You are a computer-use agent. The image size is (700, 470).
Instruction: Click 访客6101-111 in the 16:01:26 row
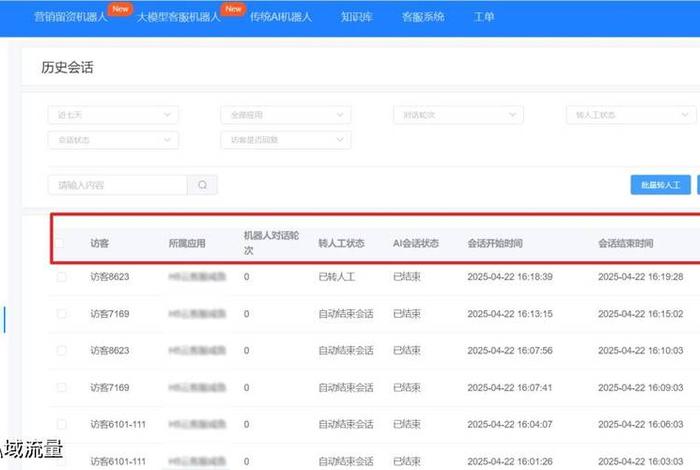pos(118,461)
